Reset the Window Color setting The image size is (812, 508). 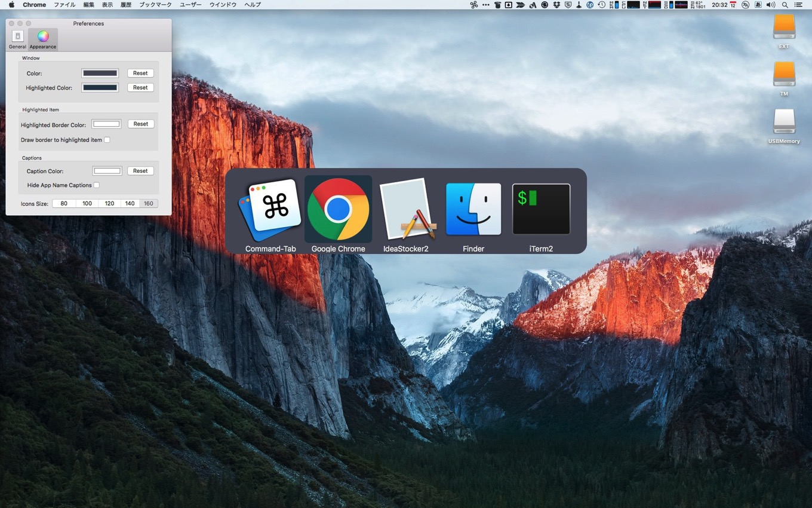[x=140, y=73]
